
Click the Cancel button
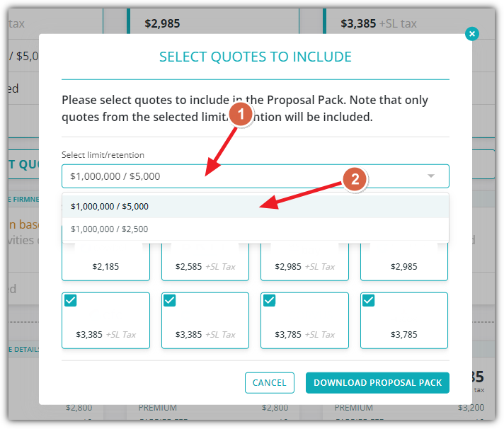tap(270, 383)
